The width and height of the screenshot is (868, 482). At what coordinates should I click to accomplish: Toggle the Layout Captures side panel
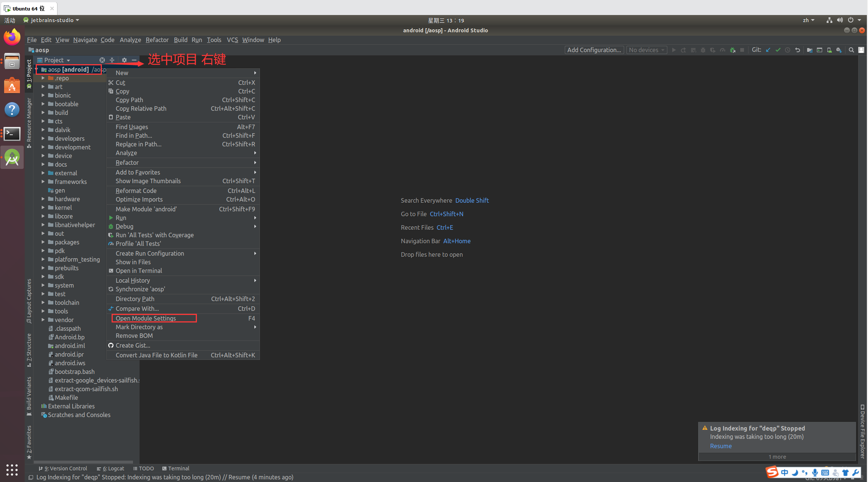(x=29, y=301)
